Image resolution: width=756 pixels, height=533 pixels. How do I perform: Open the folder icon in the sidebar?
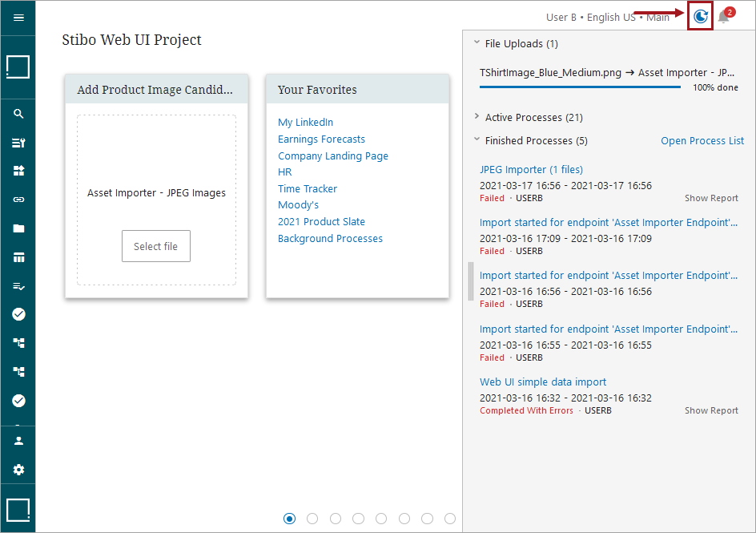(x=18, y=228)
